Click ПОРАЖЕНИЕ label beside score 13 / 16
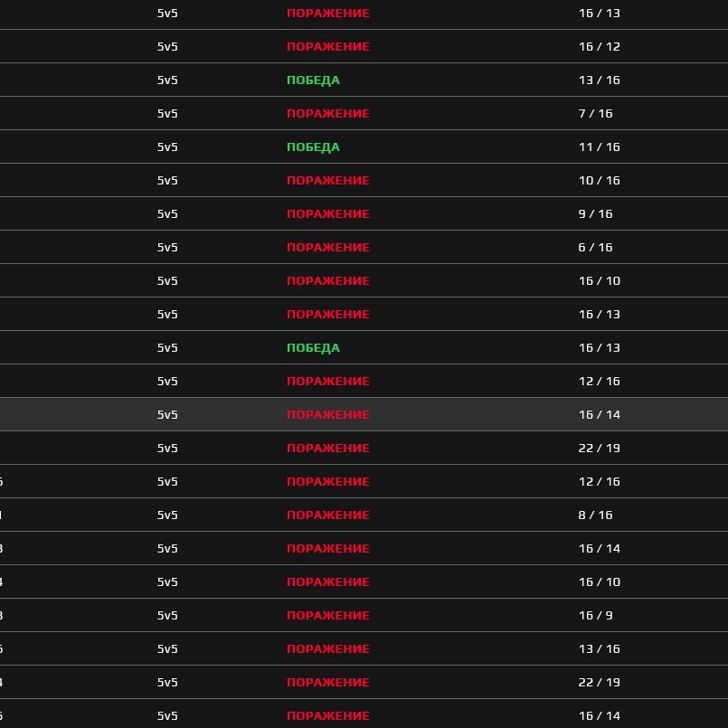Viewport: 728px width, 728px height. click(x=327, y=648)
